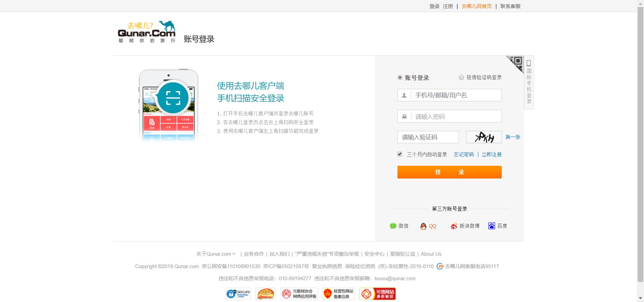Click 京公网安备110108901530 link
The width and height of the screenshot is (644, 302).
coord(231,266)
